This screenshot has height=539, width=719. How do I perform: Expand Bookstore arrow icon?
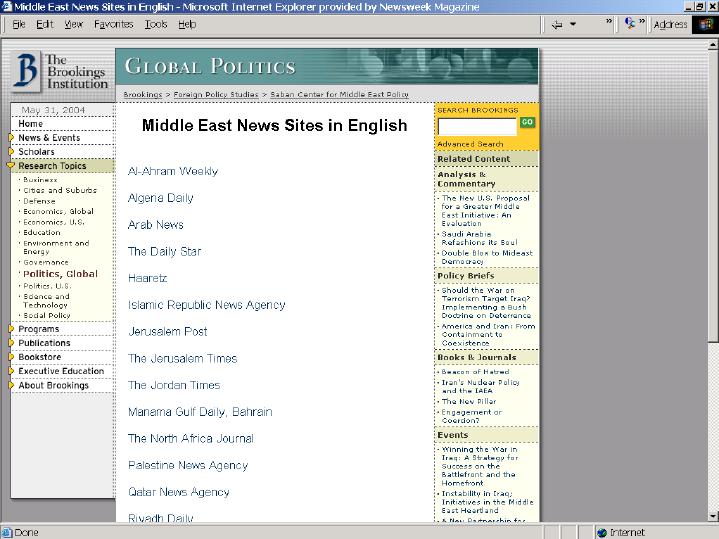(x=11, y=357)
